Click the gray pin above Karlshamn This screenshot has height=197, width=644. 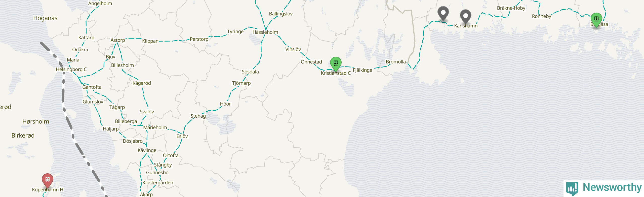coord(466,16)
